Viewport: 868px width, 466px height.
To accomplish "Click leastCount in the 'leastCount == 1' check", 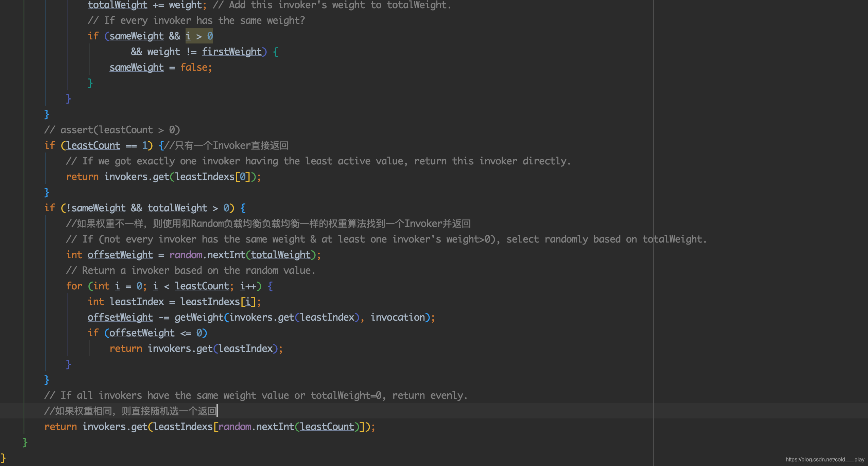I will 93,145.
